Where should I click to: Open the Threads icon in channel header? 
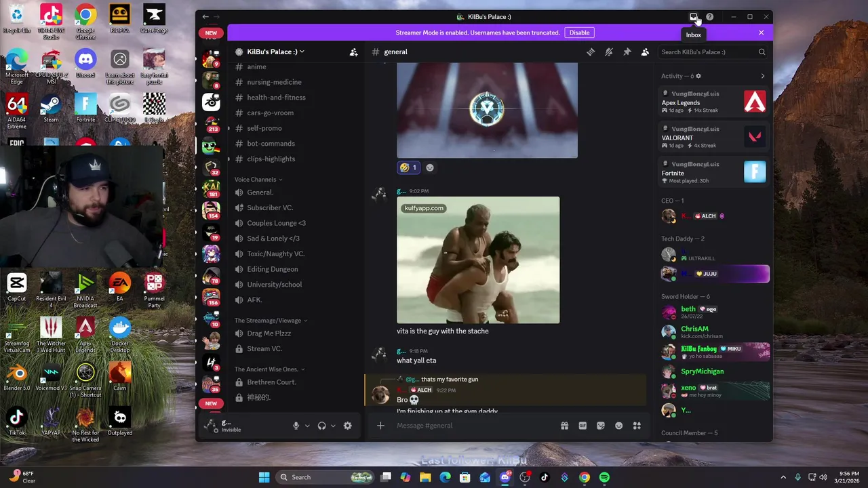coord(591,52)
